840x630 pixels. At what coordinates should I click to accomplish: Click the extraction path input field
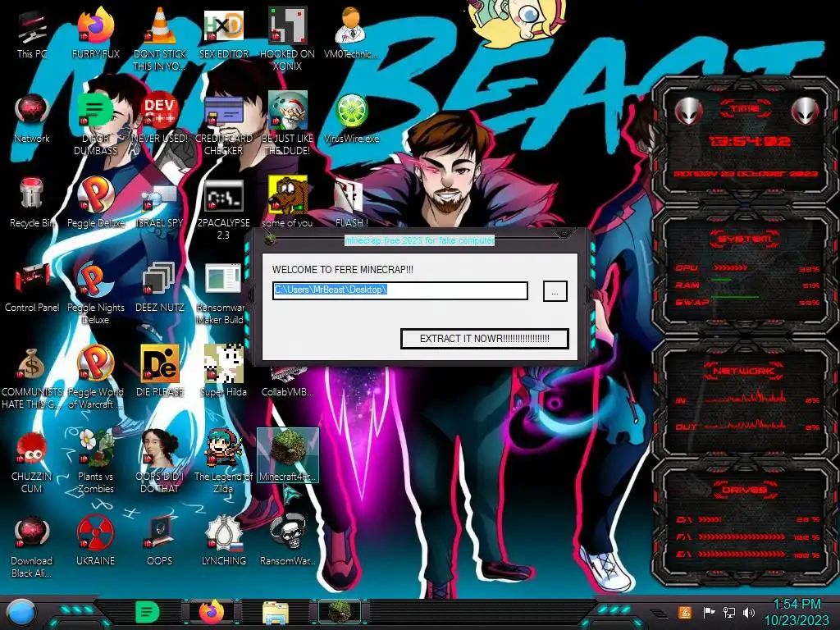(400, 290)
